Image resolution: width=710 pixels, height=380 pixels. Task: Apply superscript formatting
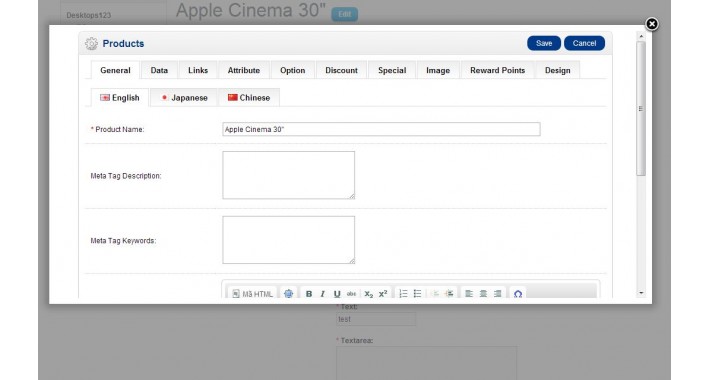coord(383,293)
